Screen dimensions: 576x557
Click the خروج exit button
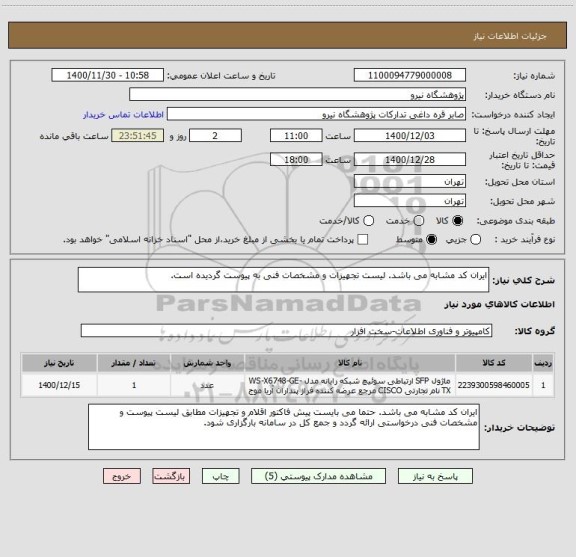(122, 476)
